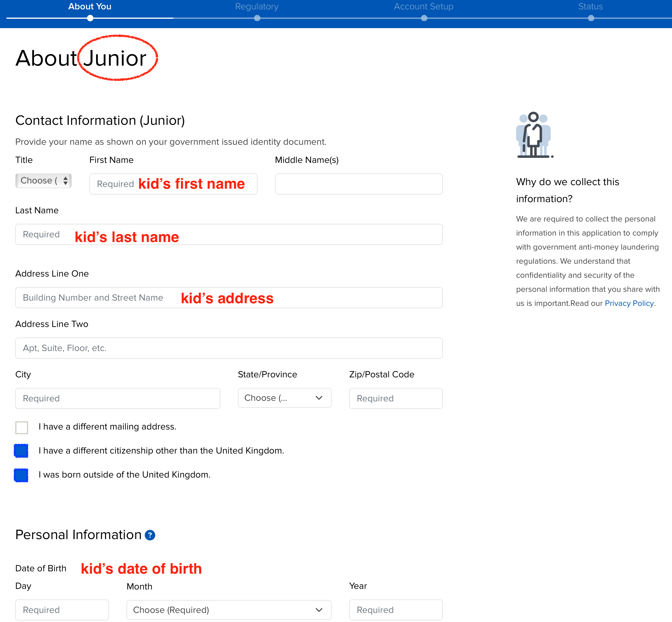The image size is (672, 622).
Task: Toggle the different citizenship checkbox
Action: coord(21,451)
